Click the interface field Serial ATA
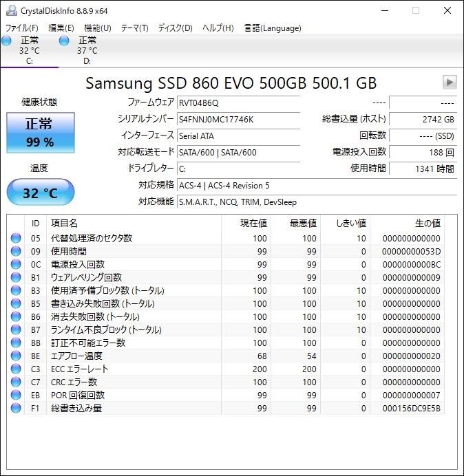The width and height of the screenshot is (464, 476). (x=238, y=136)
